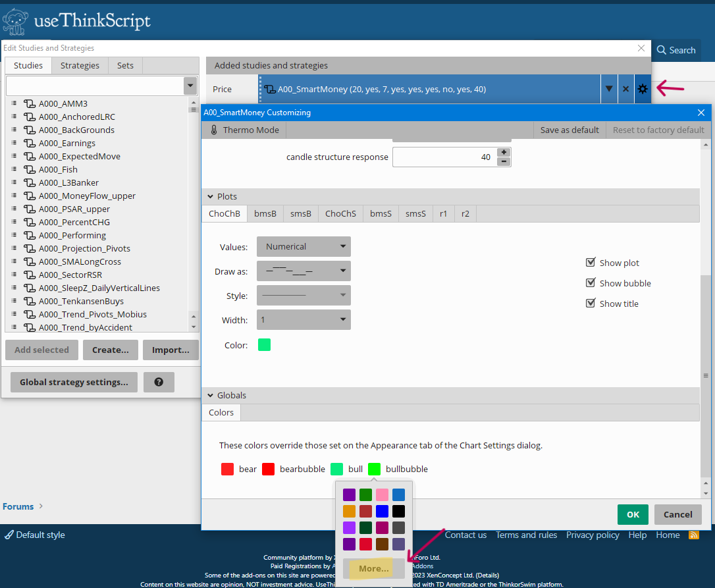Click script icon next to A000_Fish
Screen dimensions: 715x588
(x=30, y=170)
